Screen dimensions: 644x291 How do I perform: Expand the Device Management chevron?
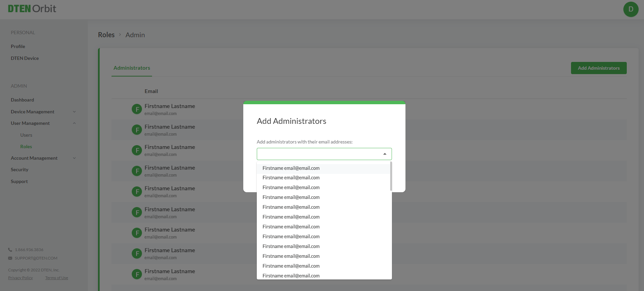tap(74, 112)
